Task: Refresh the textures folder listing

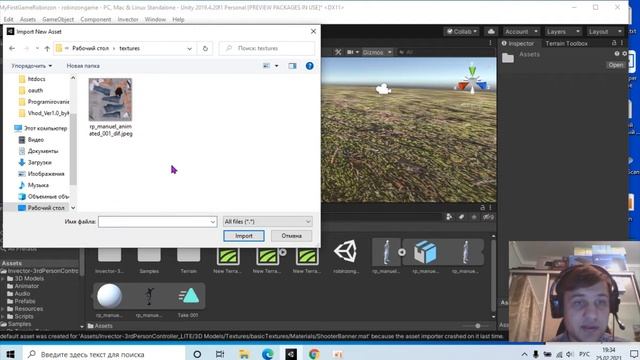Action: (x=205, y=48)
